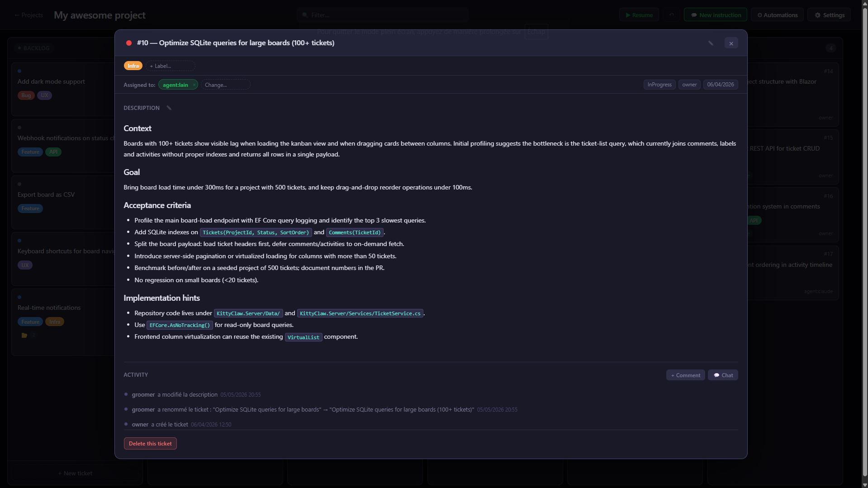
Task: Close the ticket #10 dialog
Action: tap(731, 43)
